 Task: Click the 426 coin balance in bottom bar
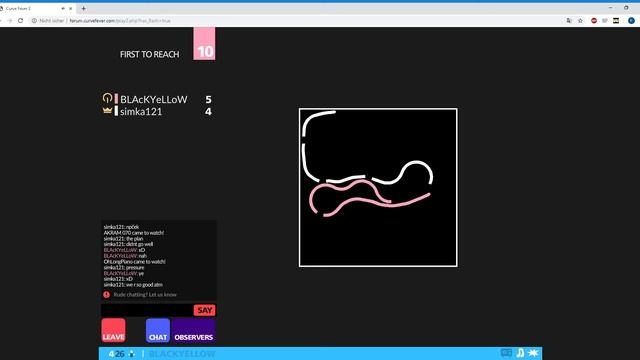tap(116, 354)
